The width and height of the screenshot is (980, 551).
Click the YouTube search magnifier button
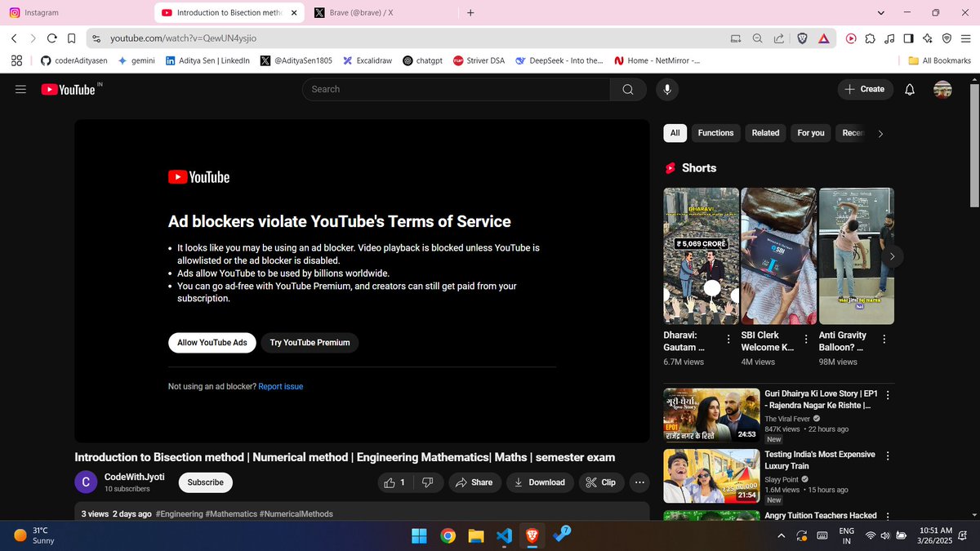627,89
